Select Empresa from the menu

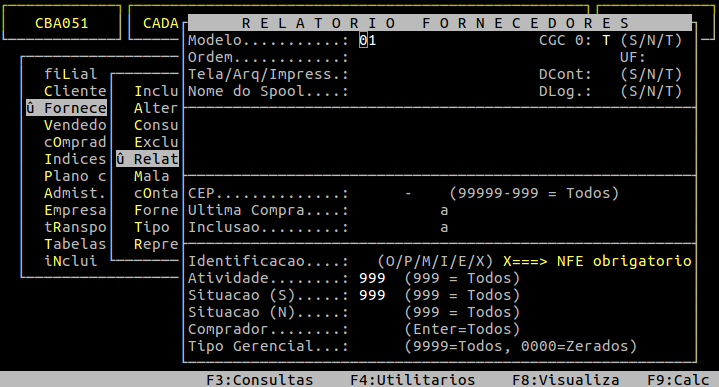click(x=75, y=210)
